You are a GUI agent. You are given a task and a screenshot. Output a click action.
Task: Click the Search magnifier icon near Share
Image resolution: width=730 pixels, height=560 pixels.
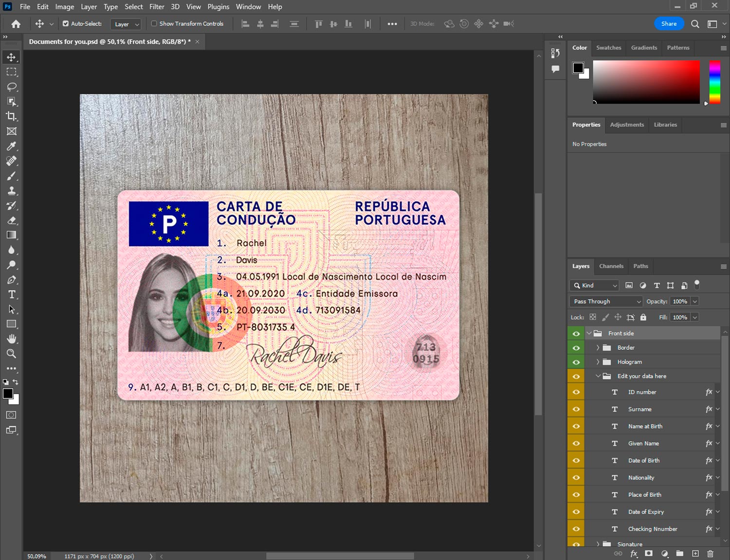pos(695,24)
